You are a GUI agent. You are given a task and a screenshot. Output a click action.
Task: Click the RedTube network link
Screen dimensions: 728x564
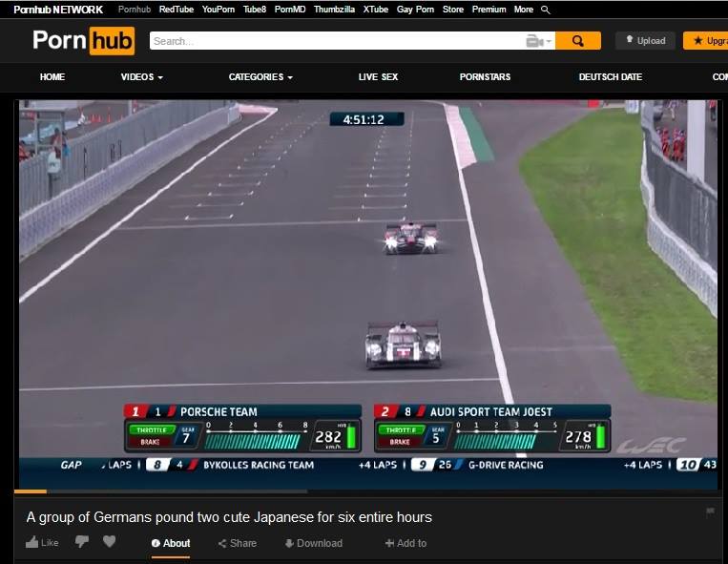176,10
